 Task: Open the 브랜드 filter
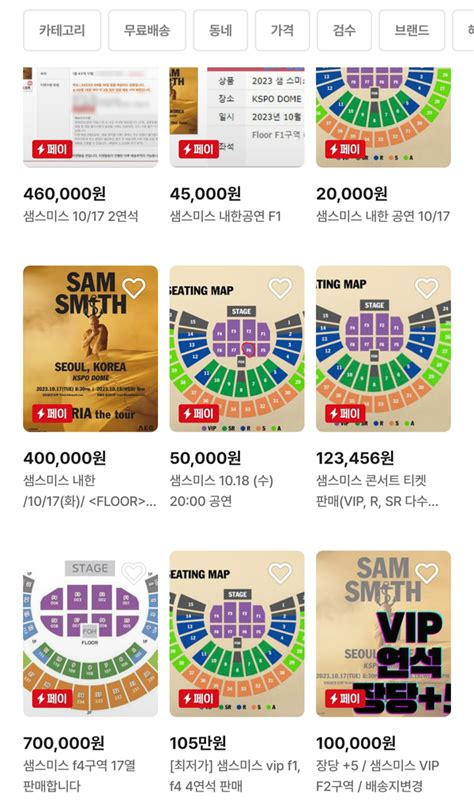click(412, 30)
